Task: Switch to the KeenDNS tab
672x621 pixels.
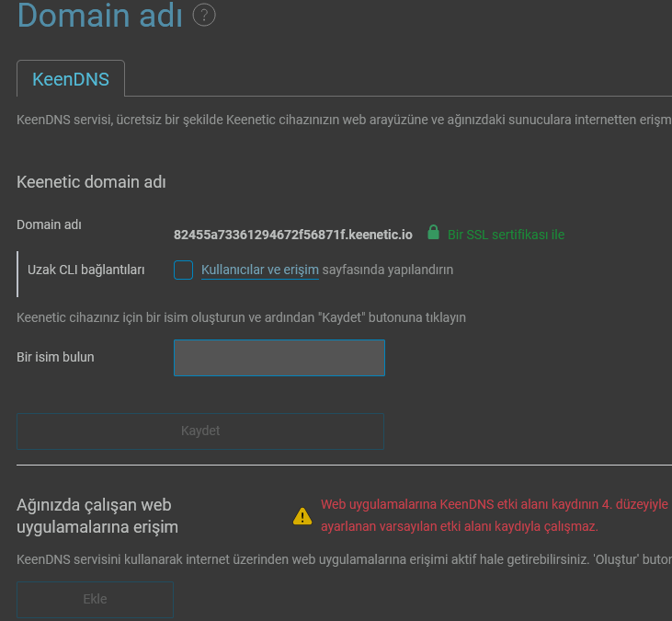Action: (x=71, y=79)
